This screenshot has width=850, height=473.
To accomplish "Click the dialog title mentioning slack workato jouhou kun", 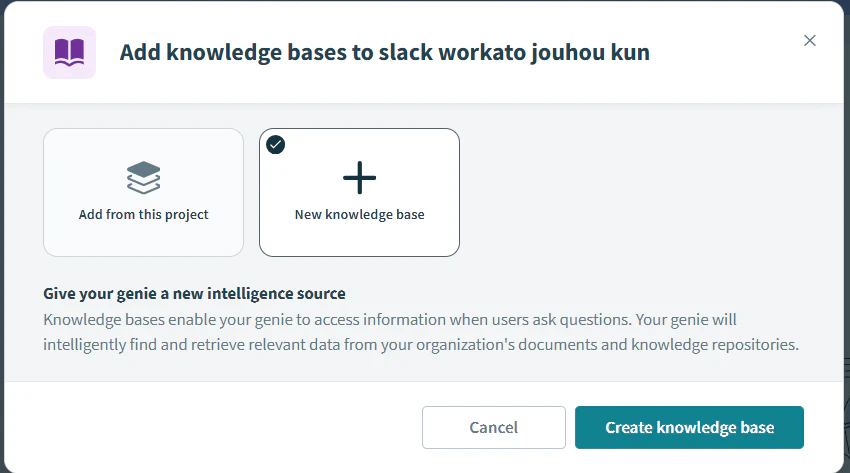I will [384, 53].
